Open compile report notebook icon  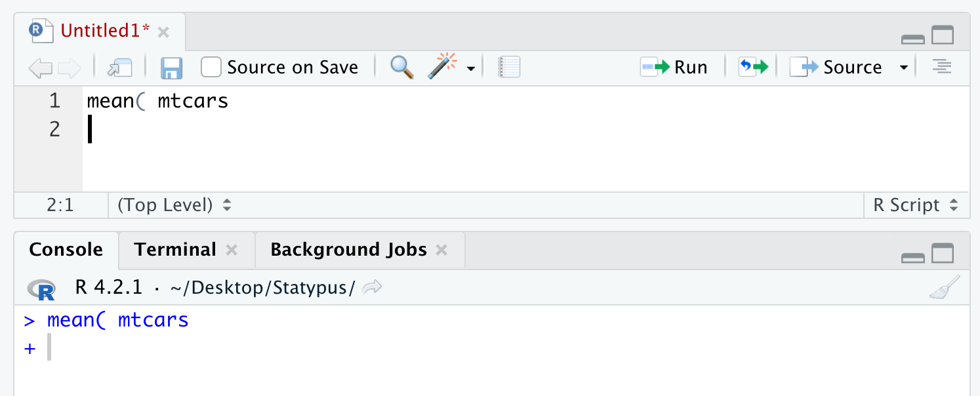pyautogui.click(x=509, y=67)
